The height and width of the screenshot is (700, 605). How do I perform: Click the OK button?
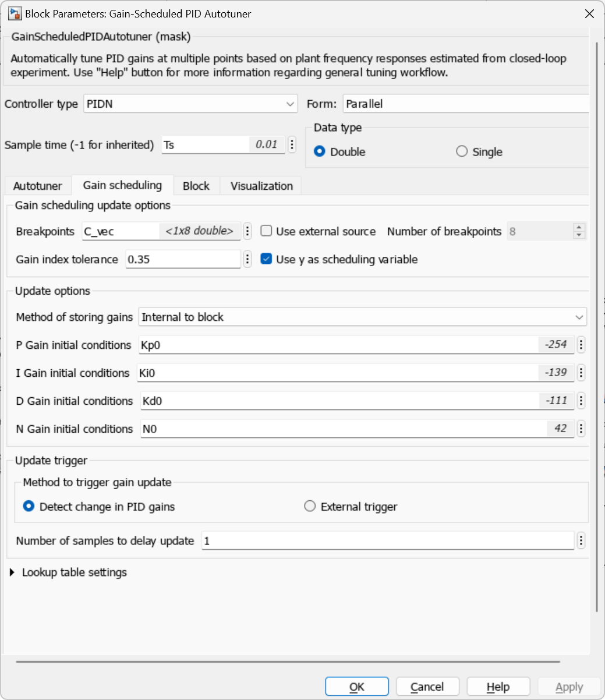356,687
